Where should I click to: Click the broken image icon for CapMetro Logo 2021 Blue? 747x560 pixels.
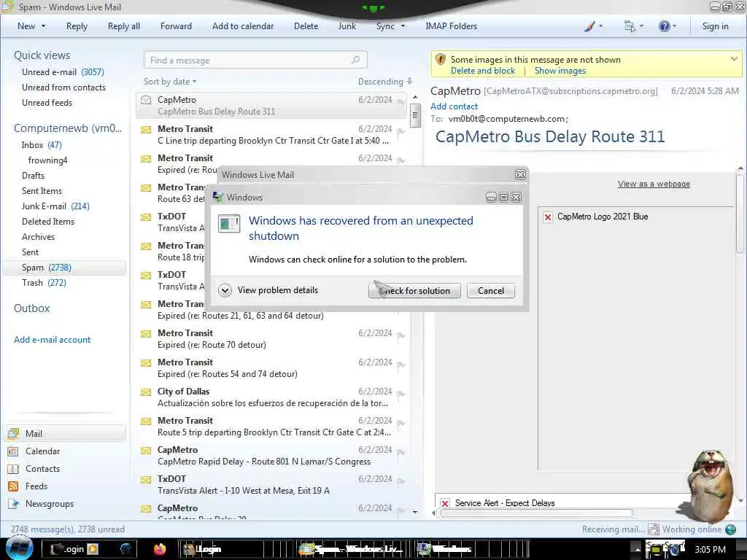[x=548, y=217]
